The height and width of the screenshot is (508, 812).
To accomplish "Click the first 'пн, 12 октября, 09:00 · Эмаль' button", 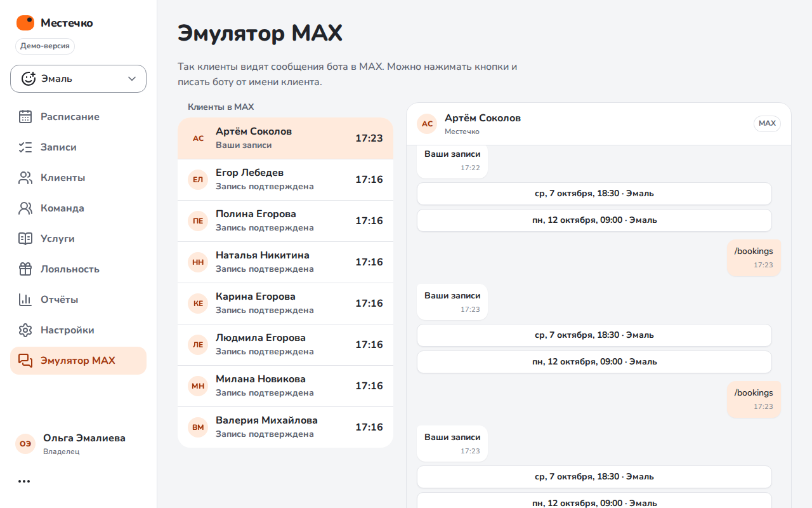I will [594, 220].
